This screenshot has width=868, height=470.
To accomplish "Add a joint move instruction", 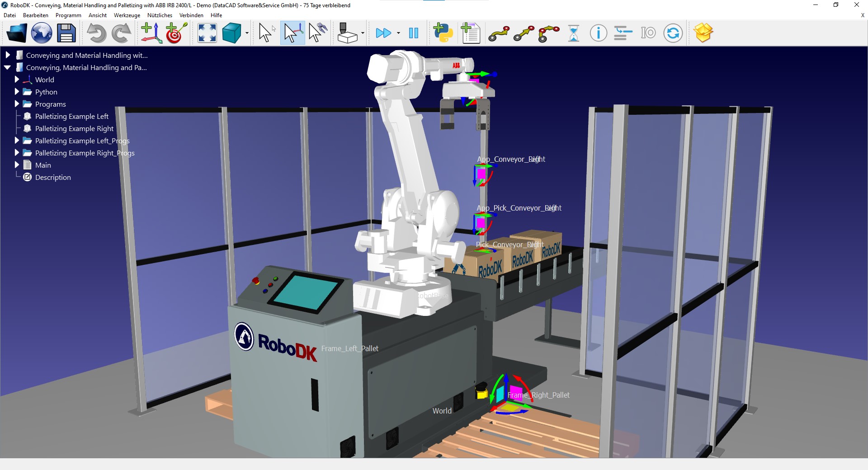I will tap(499, 33).
